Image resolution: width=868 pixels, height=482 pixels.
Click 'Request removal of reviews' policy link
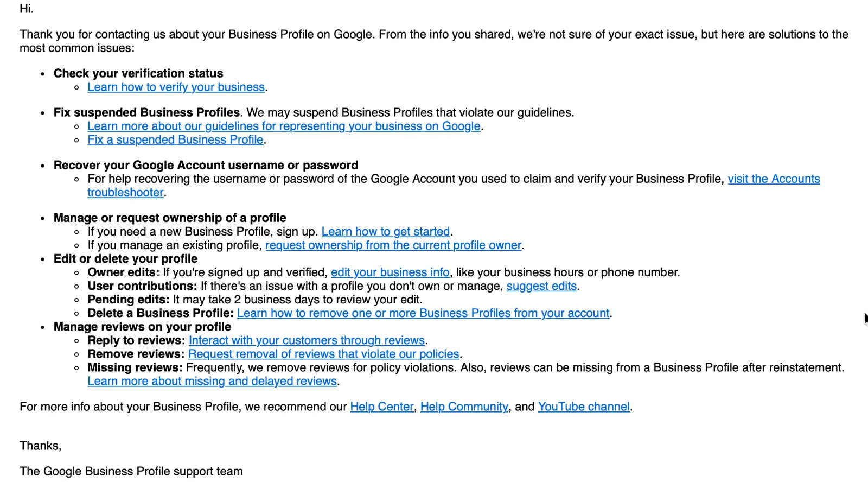click(x=323, y=354)
